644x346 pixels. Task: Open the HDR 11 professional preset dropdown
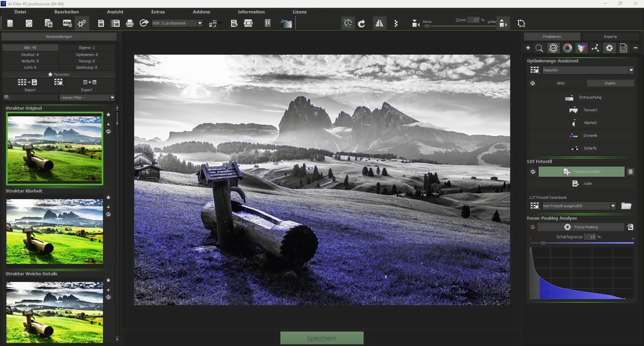click(200, 23)
